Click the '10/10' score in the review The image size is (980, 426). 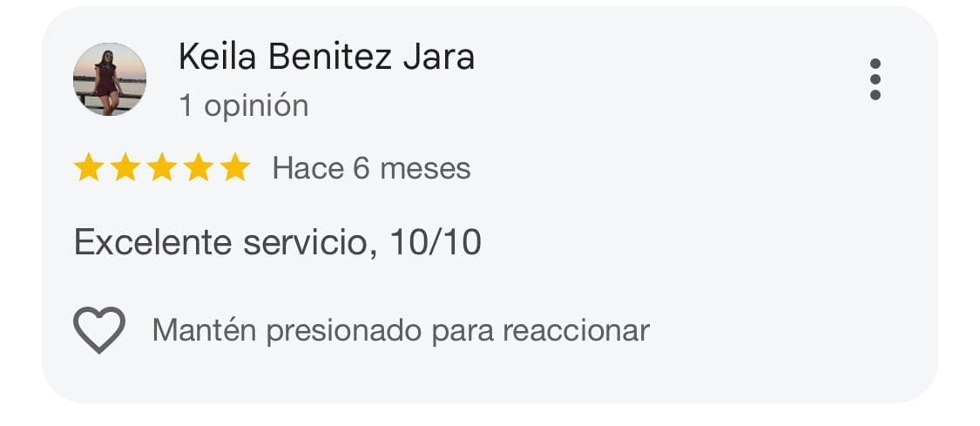(x=436, y=242)
